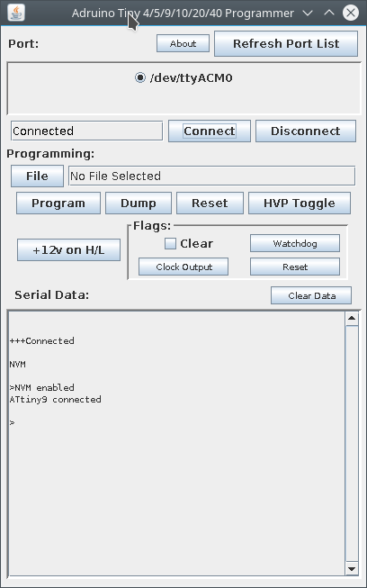Click the Watchdog flag button

coord(295,243)
